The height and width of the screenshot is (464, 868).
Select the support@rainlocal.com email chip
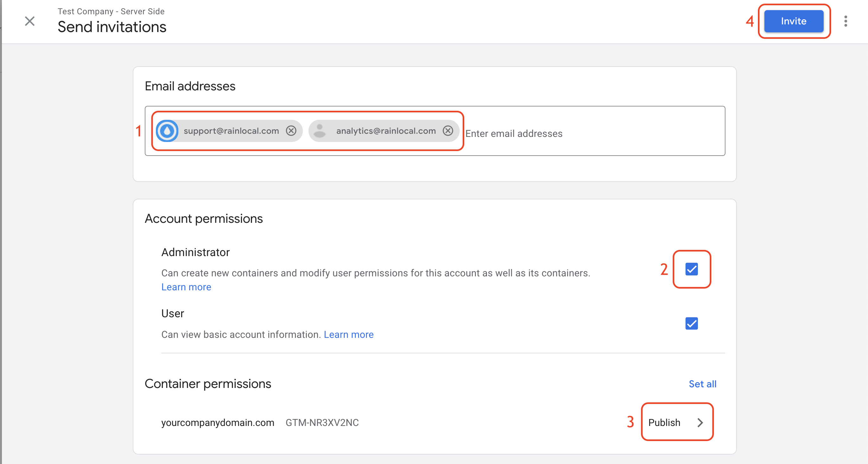231,131
